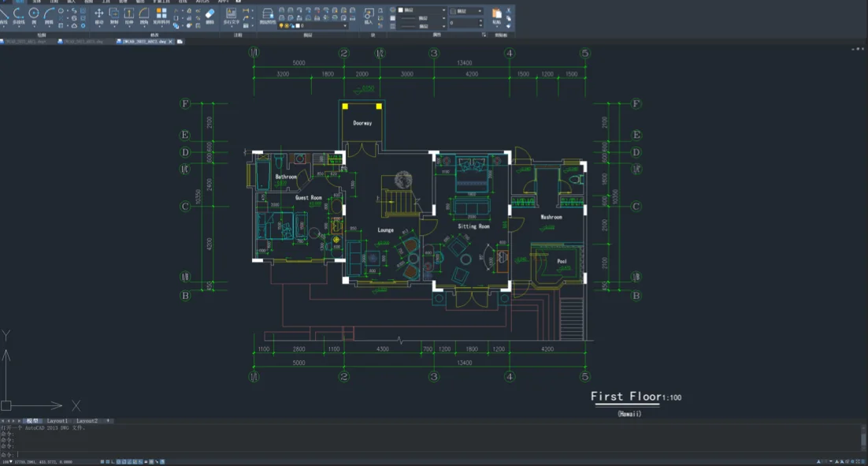Select the "First Floor" title text in drawing
This screenshot has width=868, height=466.
(625, 396)
